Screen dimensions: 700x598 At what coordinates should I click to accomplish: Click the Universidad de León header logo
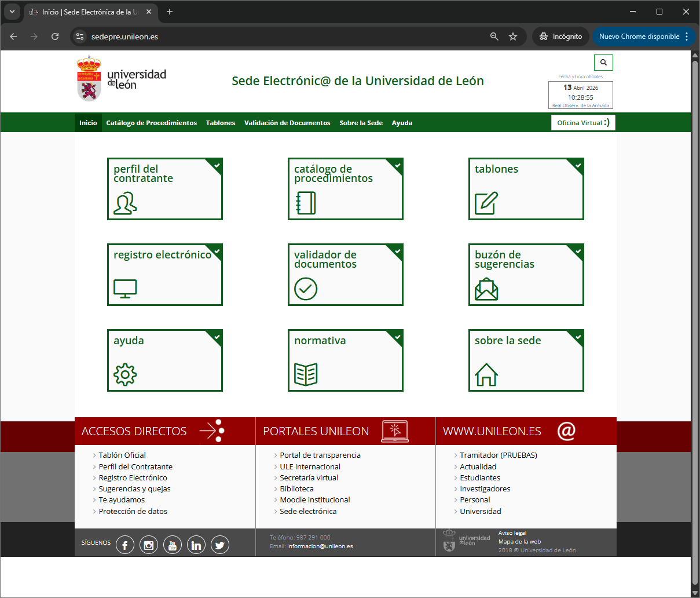(122, 79)
